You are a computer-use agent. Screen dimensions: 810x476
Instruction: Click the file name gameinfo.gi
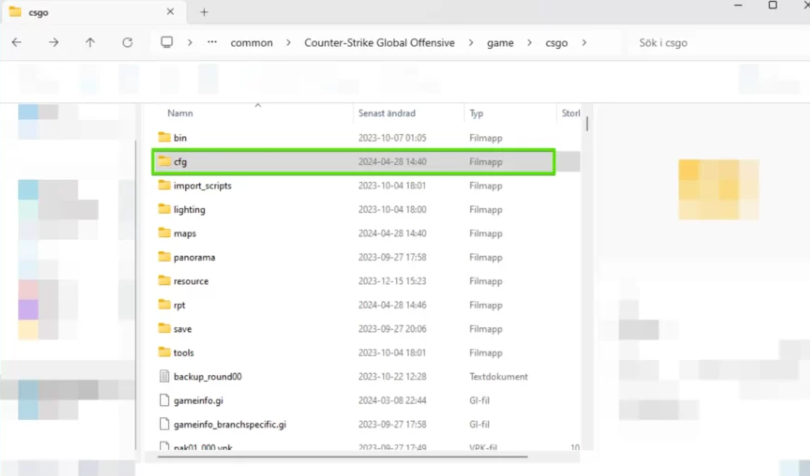pos(198,401)
